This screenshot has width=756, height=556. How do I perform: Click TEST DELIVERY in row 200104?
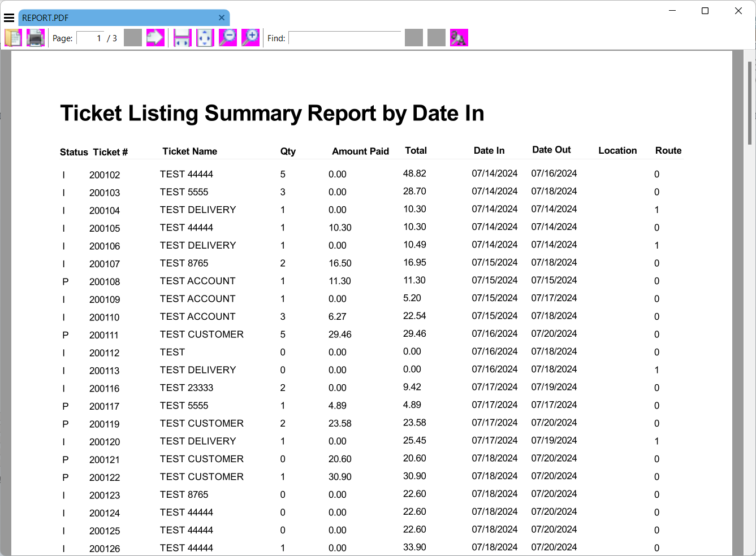point(198,210)
